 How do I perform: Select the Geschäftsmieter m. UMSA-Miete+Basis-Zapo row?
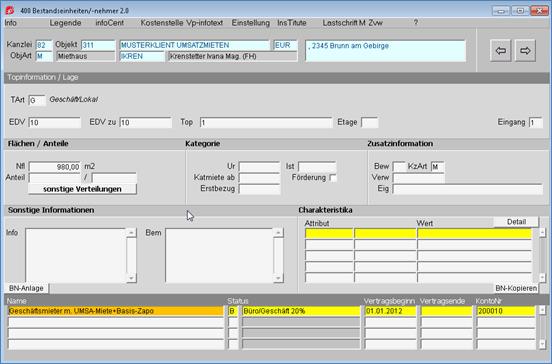tap(116, 311)
